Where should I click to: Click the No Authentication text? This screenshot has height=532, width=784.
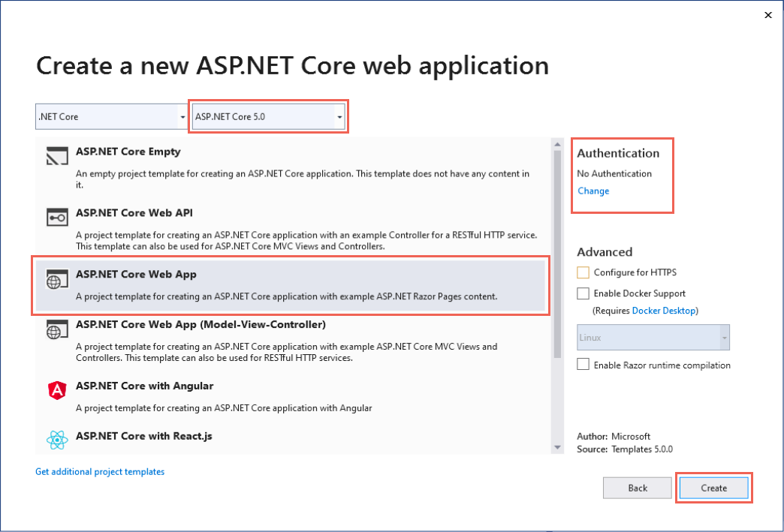point(614,174)
